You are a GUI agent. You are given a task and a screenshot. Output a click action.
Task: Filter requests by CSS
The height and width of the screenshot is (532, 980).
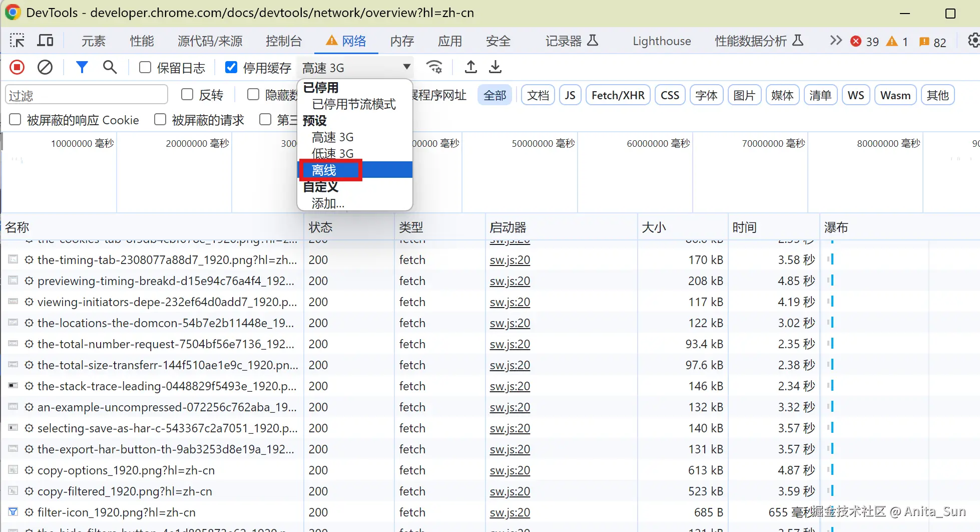click(670, 95)
